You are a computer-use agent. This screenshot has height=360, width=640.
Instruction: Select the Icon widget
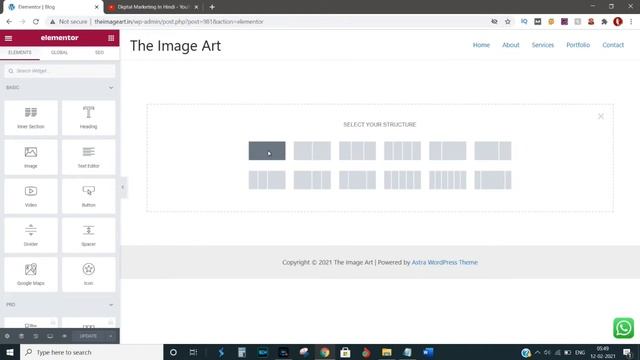(89, 275)
